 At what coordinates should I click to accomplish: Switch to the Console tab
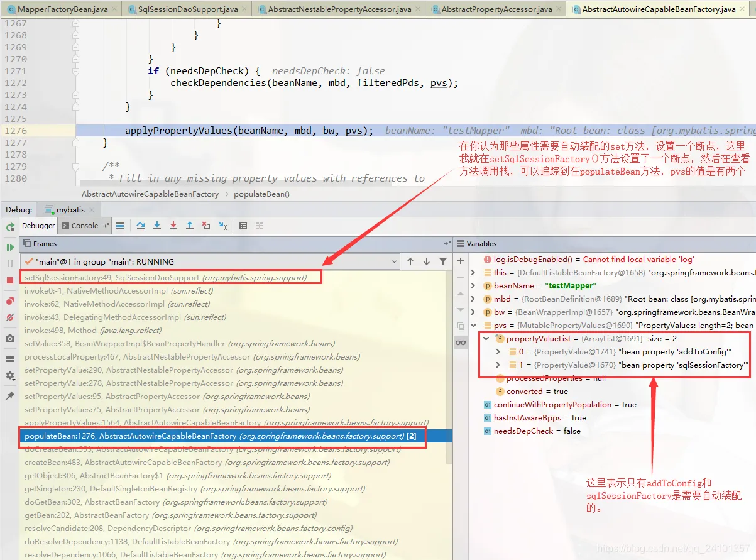click(x=84, y=226)
